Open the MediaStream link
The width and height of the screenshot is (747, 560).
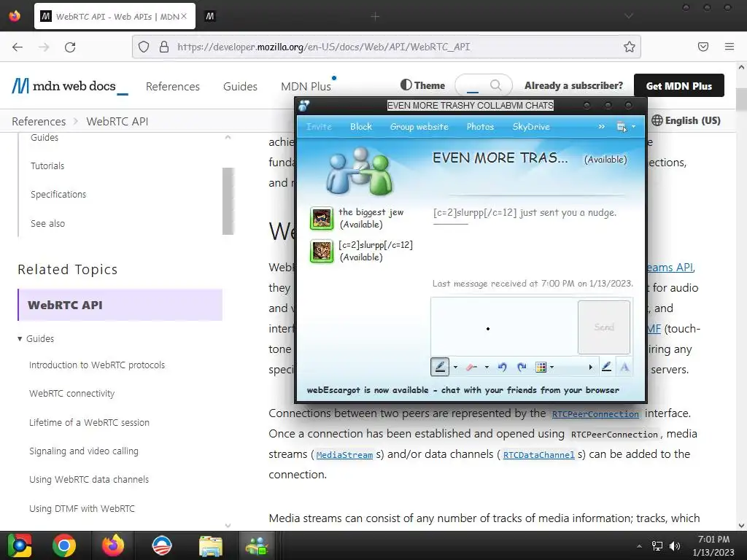click(344, 455)
